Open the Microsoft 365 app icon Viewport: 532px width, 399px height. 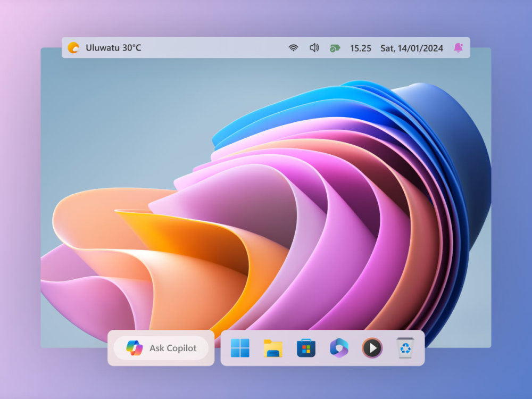(x=339, y=348)
